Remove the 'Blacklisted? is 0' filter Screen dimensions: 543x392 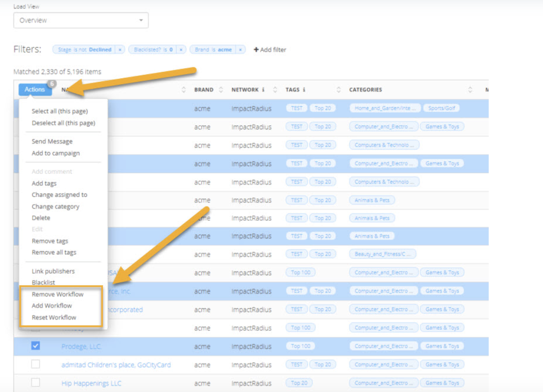pos(181,50)
